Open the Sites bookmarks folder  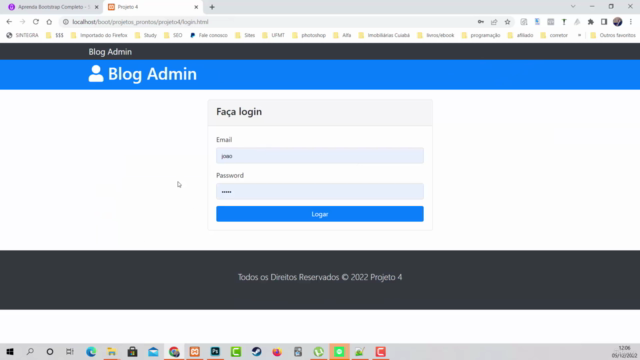pos(245,36)
